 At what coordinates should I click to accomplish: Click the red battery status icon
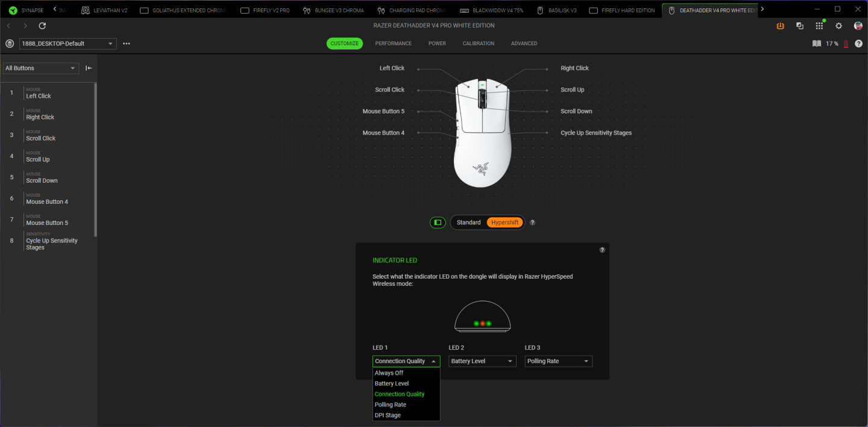point(846,43)
